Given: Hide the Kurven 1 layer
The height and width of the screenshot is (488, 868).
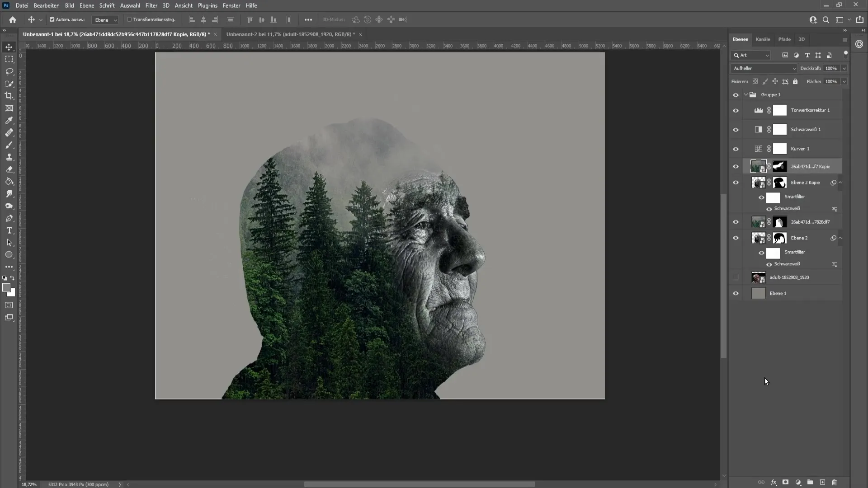Looking at the screenshot, I should click(x=736, y=149).
